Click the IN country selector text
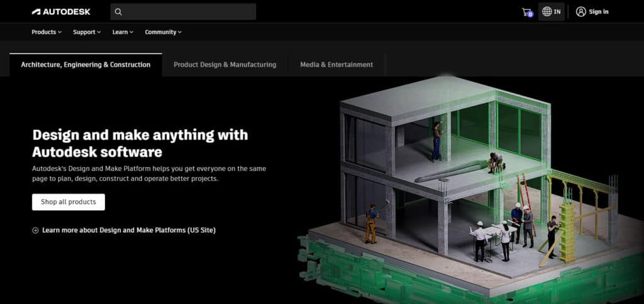Viewport: 644px width, 304px height. (x=557, y=11)
